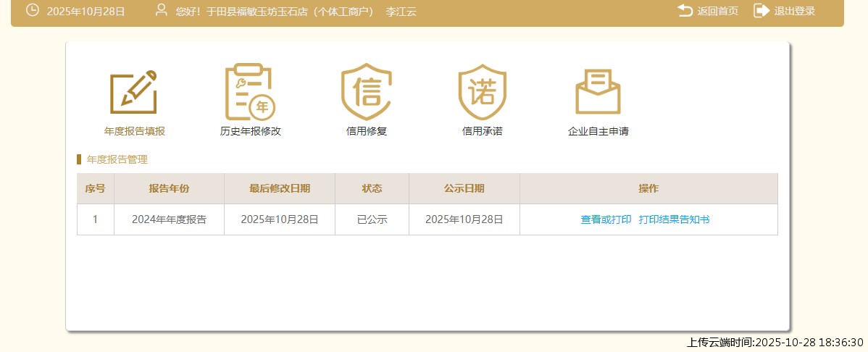The width and height of the screenshot is (868, 352).
Task: Click the user profile icon in header
Action: click(x=162, y=10)
